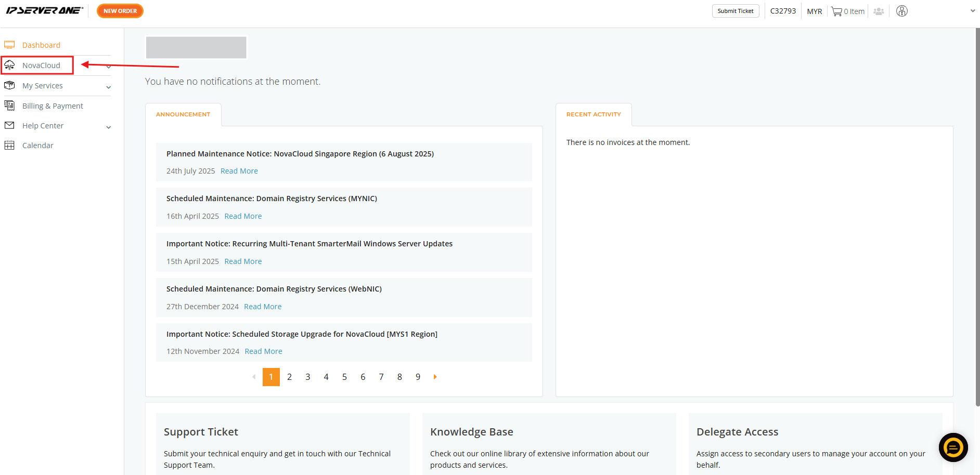This screenshot has height=475, width=980.
Task: Go to announcements page 2
Action: tap(289, 377)
